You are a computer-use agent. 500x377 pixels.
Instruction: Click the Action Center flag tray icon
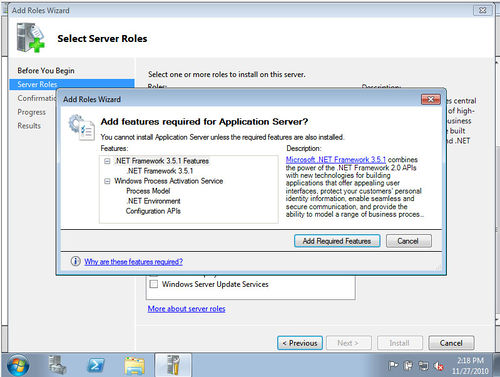[393, 366]
